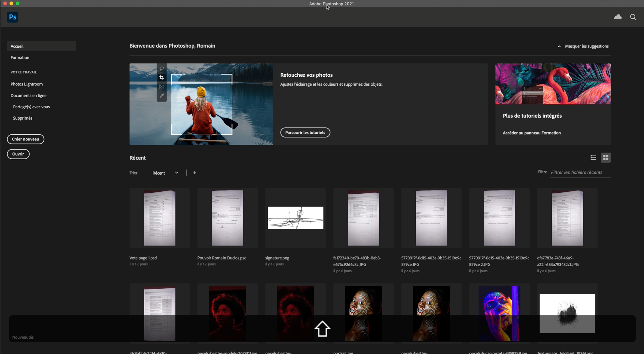Open the Récent sort dropdown
The height and width of the screenshot is (354, 644).
[165, 173]
